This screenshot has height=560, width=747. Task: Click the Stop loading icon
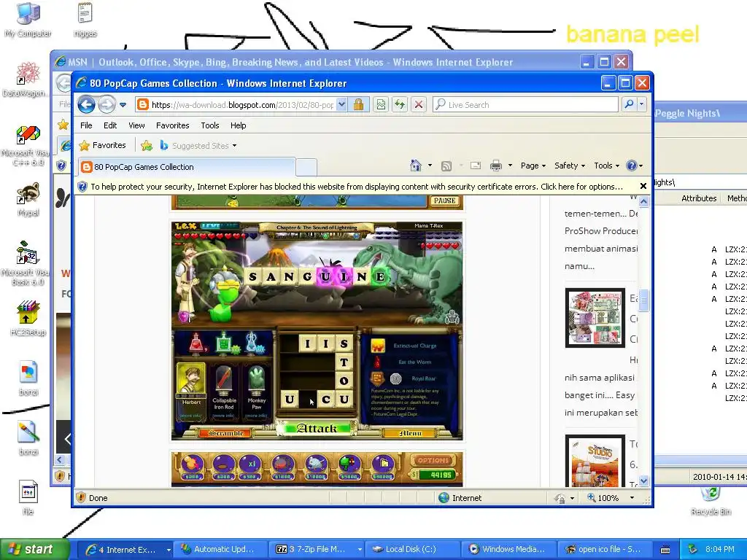pyautogui.click(x=419, y=105)
